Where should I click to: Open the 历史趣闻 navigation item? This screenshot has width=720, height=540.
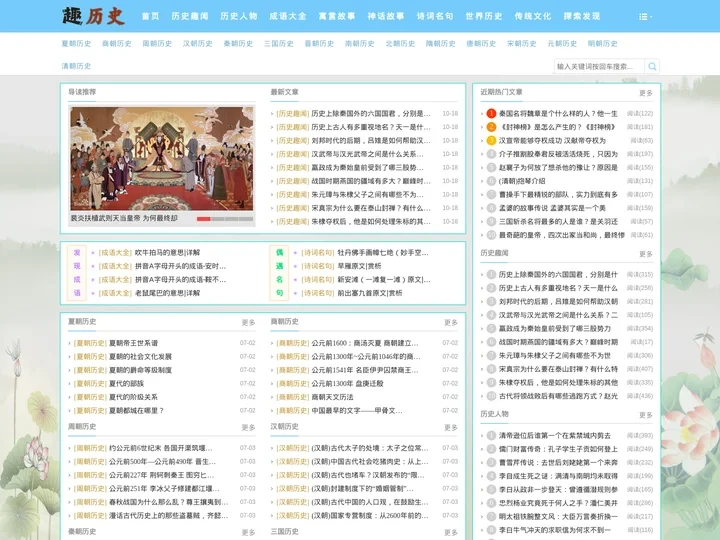pyautogui.click(x=190, y=16)
